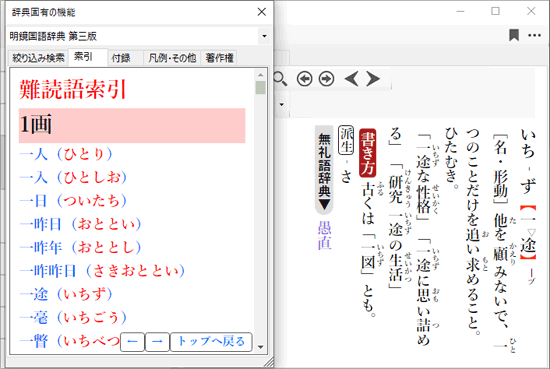Open the three-dot more menu
Viewport: 550px width, 369px height.
coord(534,35)
